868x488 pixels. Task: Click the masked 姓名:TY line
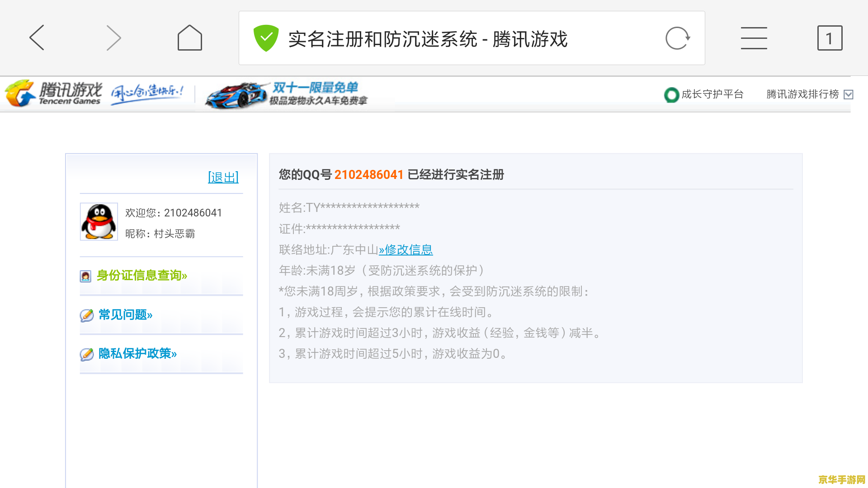[349, 207]
